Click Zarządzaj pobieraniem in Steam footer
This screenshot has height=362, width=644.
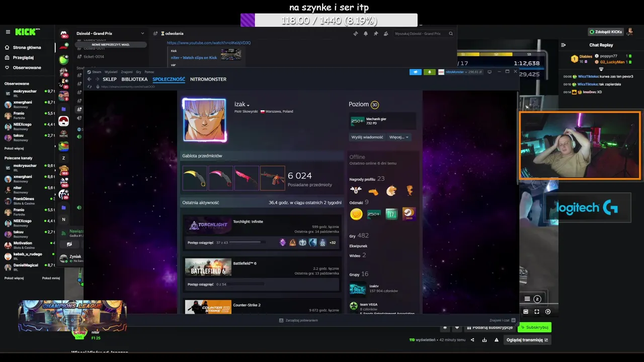299,320
